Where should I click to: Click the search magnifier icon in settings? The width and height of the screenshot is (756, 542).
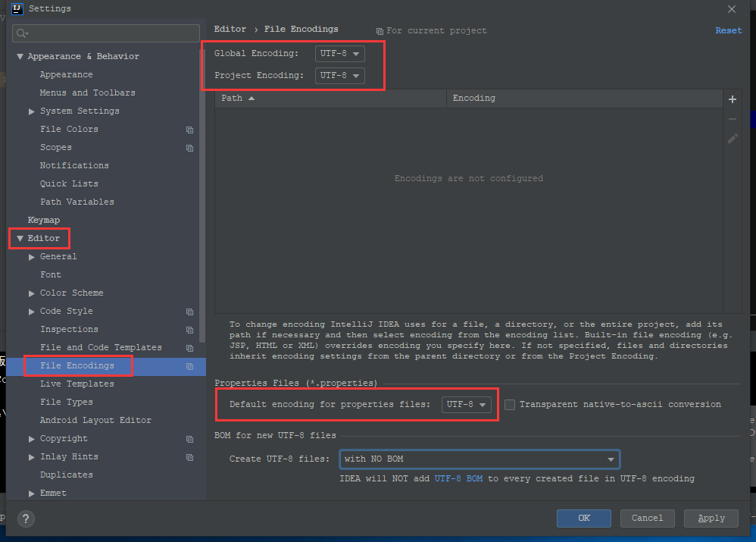(22, 33)
